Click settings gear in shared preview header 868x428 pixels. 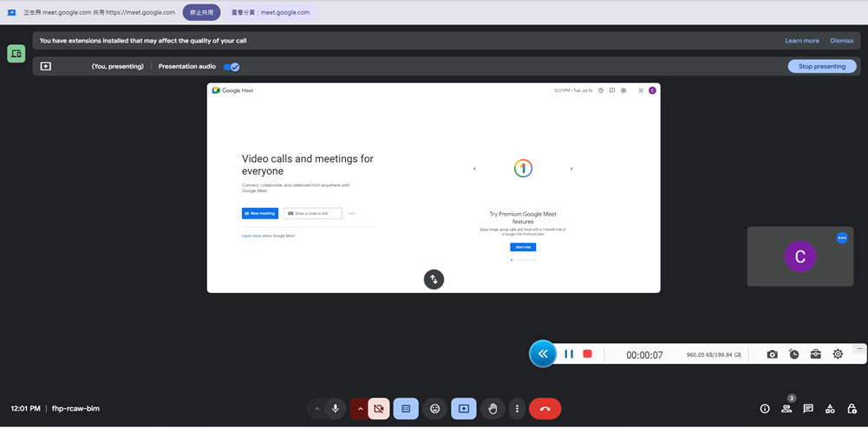click(623, 91)
